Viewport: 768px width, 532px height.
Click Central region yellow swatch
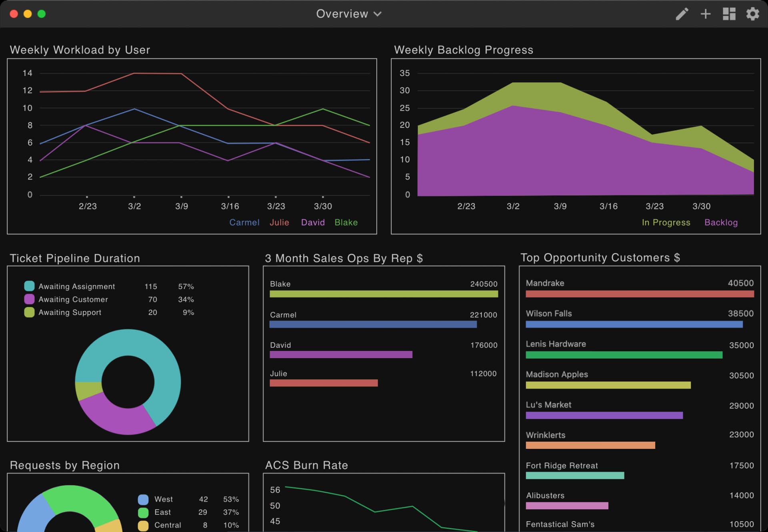pyautogui.click(x=143, y=526)
